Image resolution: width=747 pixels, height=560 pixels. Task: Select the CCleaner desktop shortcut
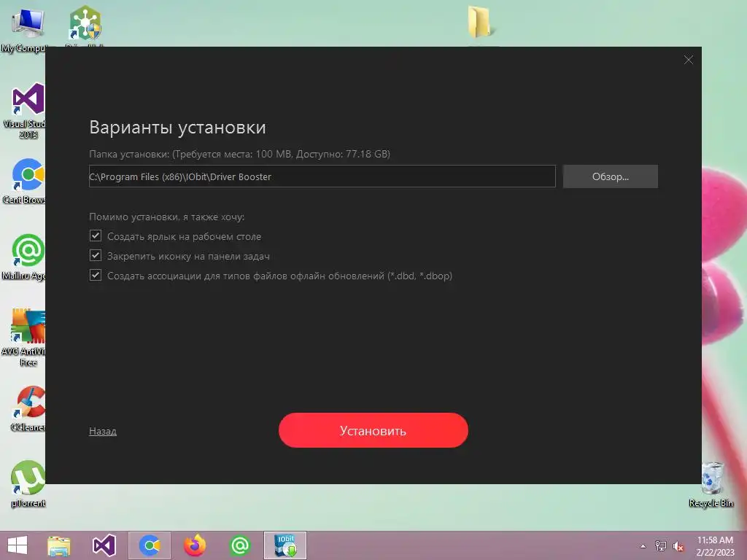28,408
